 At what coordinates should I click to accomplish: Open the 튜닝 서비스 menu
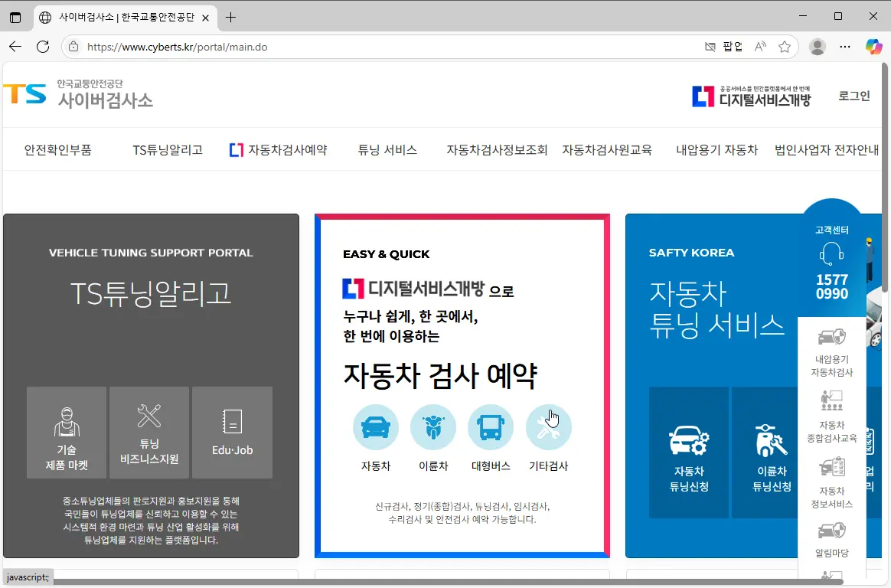387,150
